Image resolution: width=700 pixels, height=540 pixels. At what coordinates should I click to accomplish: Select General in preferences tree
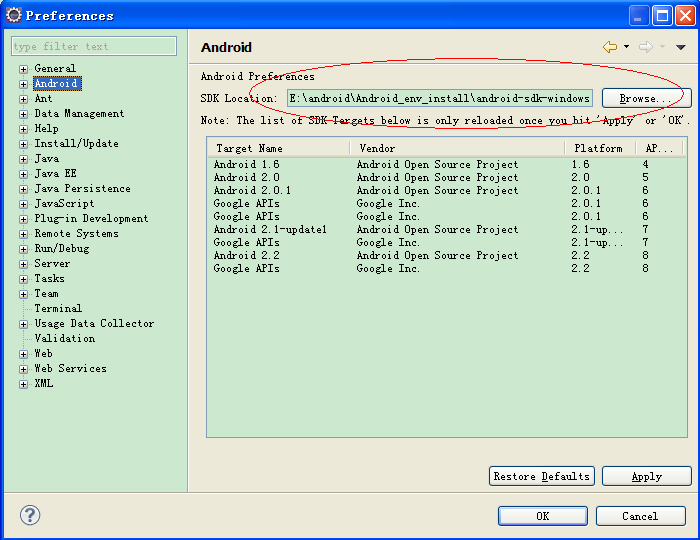point(55,68)
